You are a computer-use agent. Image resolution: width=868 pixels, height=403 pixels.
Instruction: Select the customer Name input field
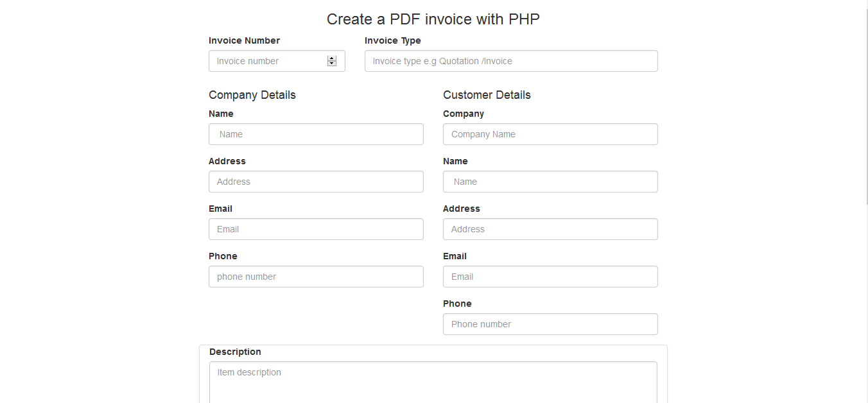[550, 181]
